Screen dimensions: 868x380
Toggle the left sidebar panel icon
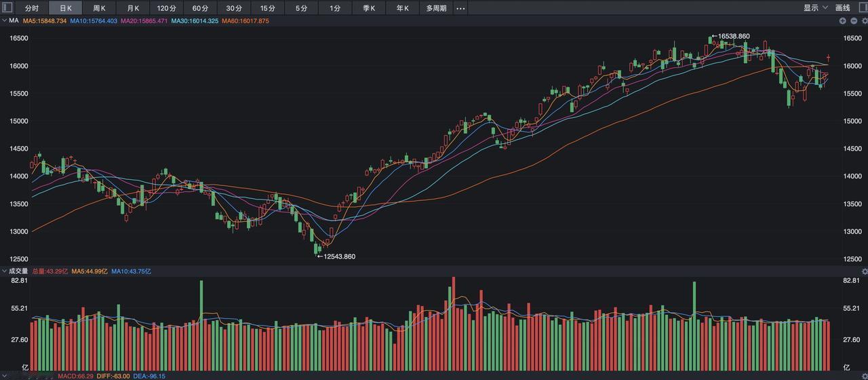5,8
